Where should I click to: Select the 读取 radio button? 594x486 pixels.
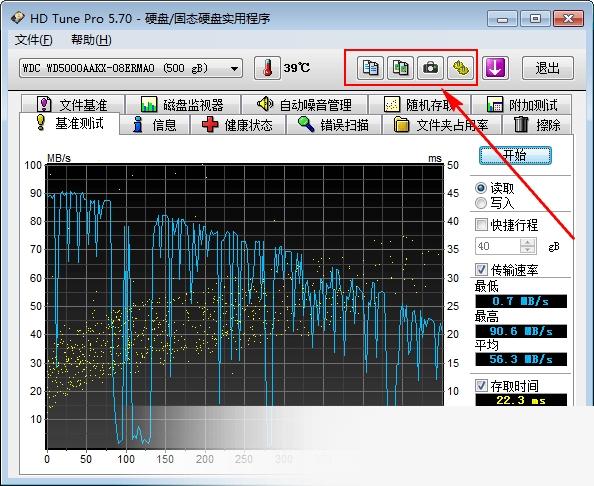click(x=481, y=188)
